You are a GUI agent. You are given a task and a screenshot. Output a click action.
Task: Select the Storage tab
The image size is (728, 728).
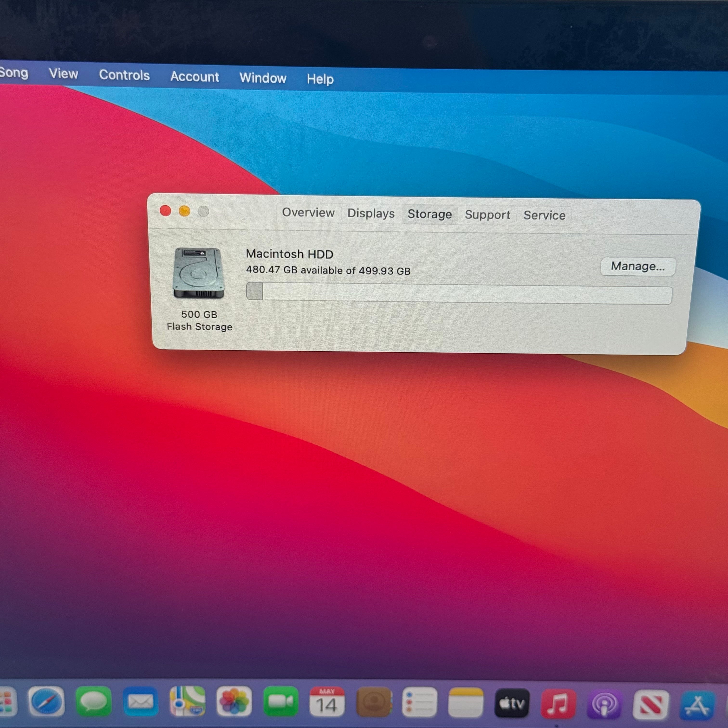[429, 214]
